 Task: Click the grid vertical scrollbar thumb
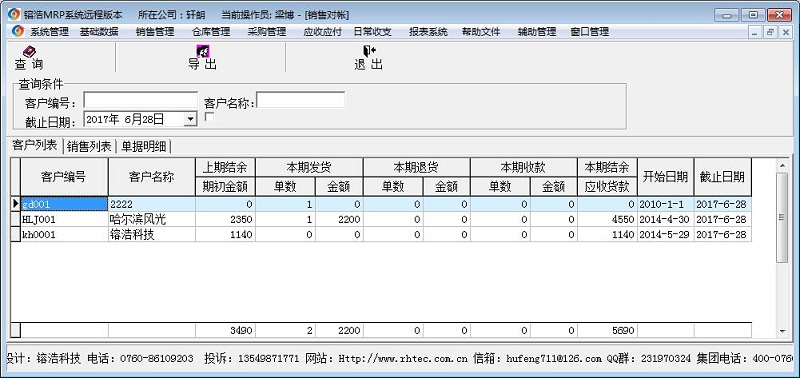pos(782,217)
